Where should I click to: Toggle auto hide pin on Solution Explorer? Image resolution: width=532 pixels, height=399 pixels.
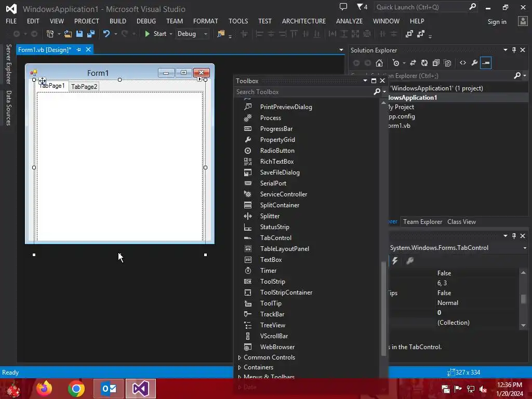(514, 50)
